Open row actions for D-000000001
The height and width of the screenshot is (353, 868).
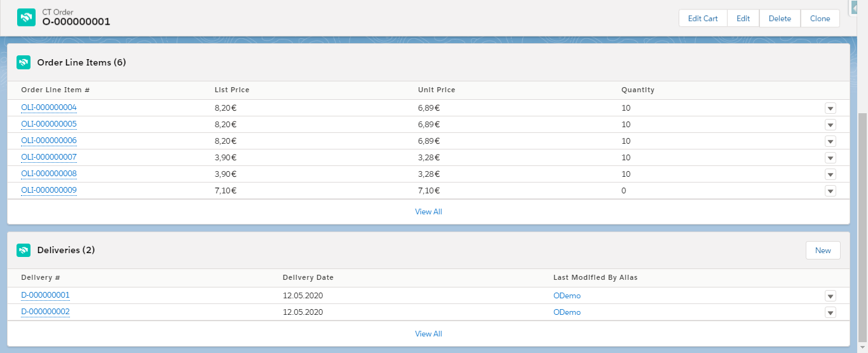pyautogui.click(x=830, y=296)
